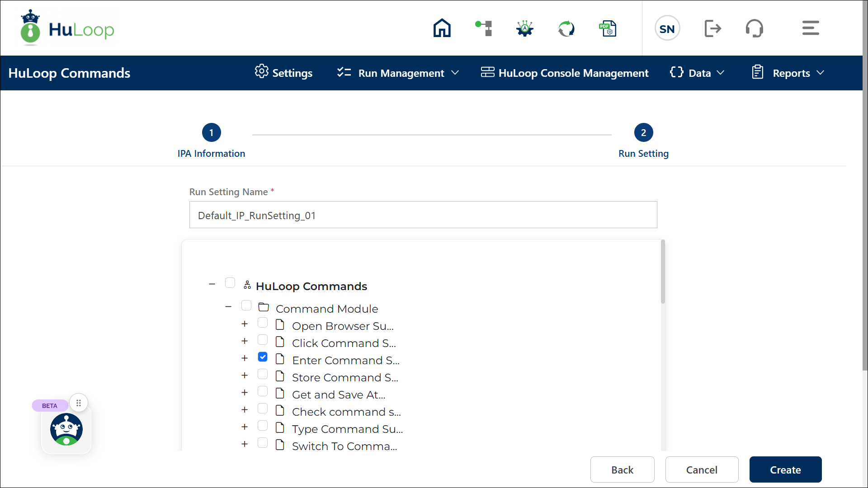Click the Back button
This screenshot has width=868, height=488.
pos(622,469)
